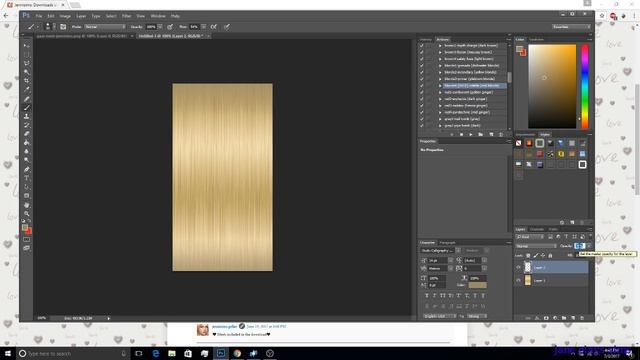This screenshot has width=640, height=360.
Task: Select the Hand tool
Action: 27,205
